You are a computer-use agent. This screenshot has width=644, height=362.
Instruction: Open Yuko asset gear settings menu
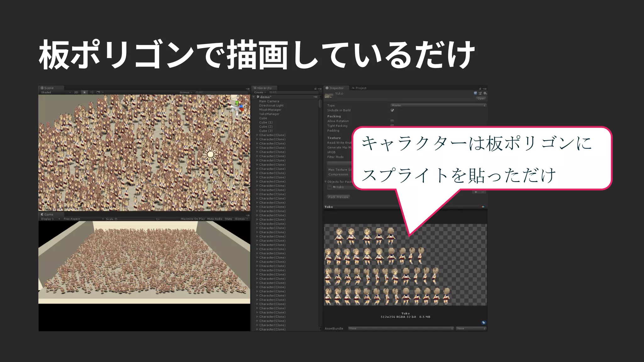tap(485, 93)
